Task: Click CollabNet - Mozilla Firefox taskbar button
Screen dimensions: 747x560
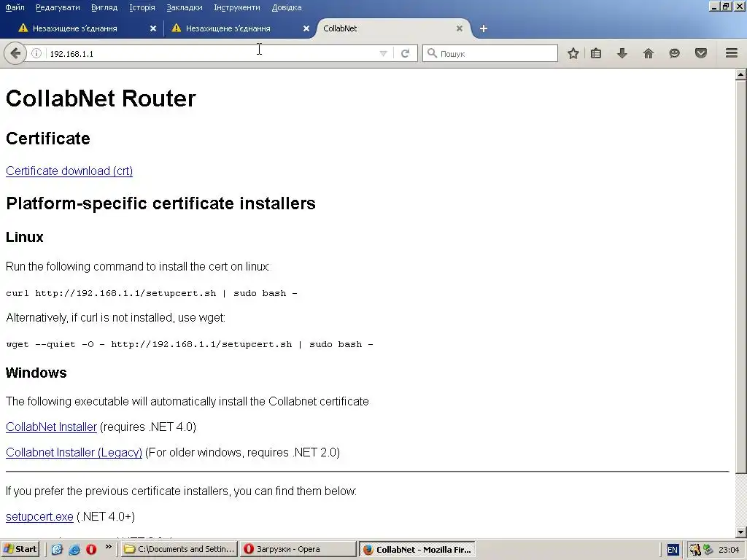Action: [417, 549]
